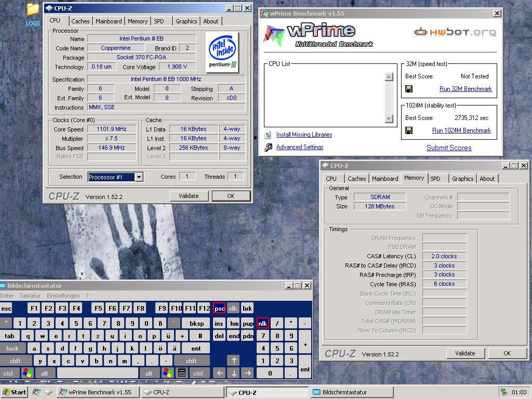Click the CPU-Z quick launch icon in taskbar

pos(49,392)
